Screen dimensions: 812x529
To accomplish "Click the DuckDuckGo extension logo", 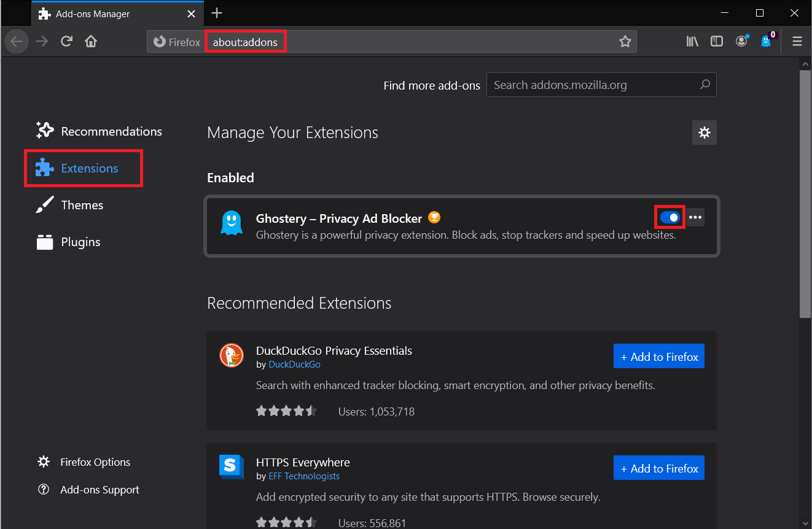I will tap(232, 356).
